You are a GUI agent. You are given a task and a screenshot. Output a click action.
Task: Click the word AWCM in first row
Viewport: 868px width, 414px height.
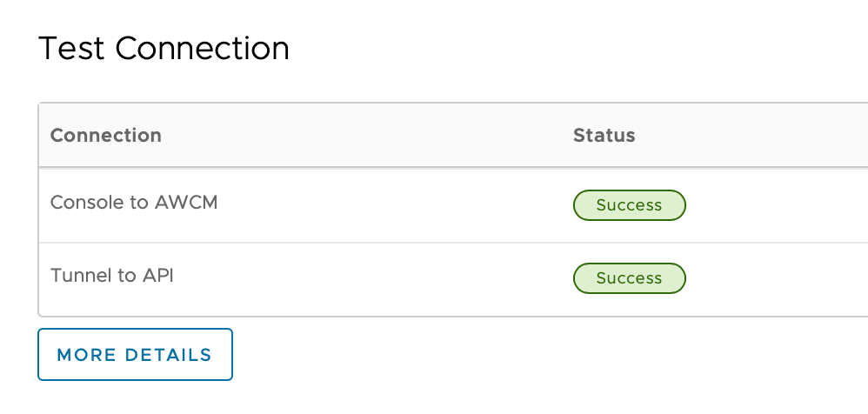186,203
